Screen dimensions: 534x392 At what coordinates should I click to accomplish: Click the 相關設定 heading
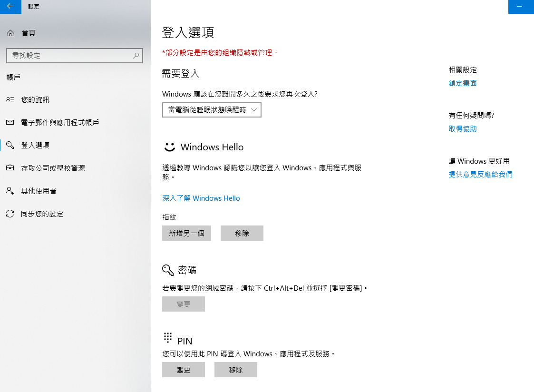tap(463, 70)
